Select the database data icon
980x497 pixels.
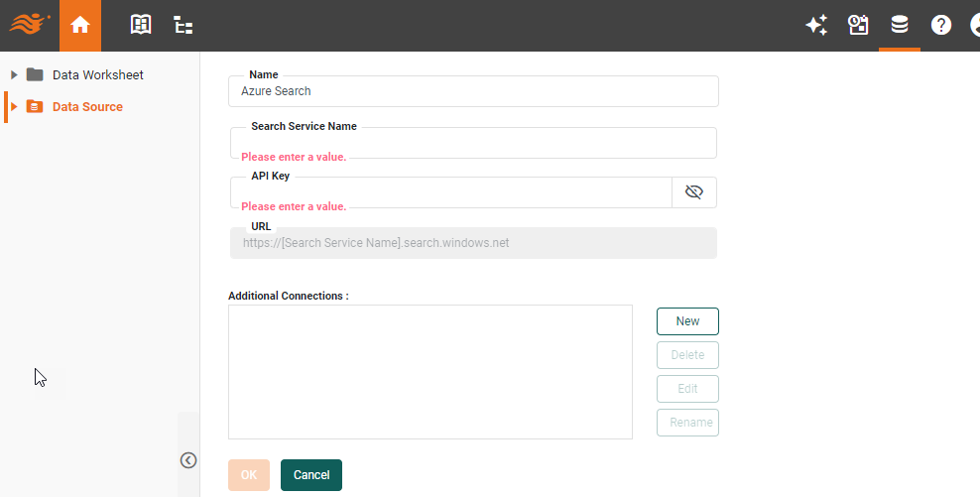pos(900,26)
